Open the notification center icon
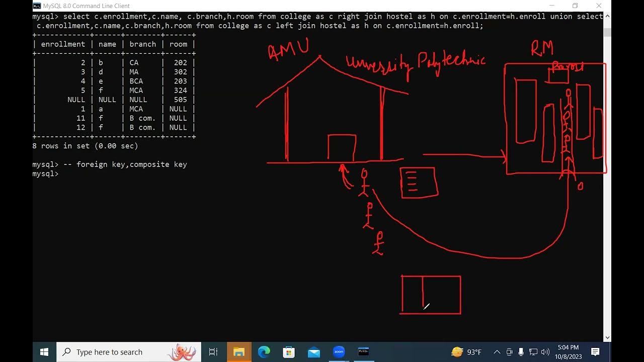The height and width of the screenshot is (362, 644). 595,352
